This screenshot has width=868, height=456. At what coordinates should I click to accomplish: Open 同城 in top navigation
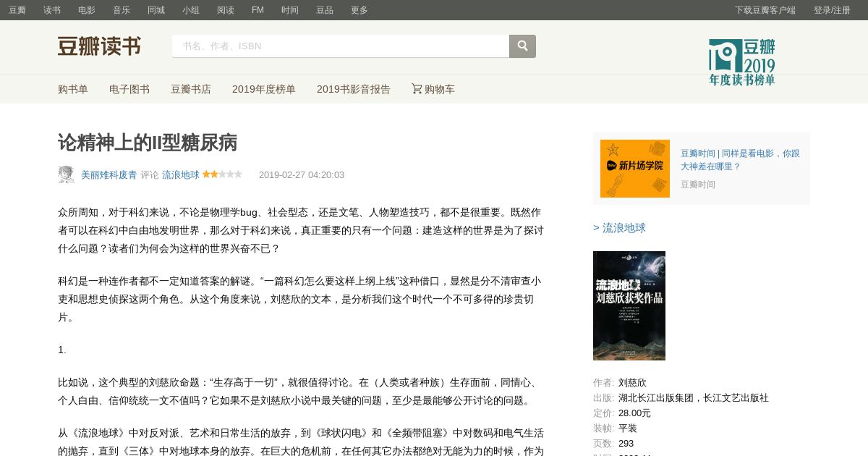tap(156, 10)
